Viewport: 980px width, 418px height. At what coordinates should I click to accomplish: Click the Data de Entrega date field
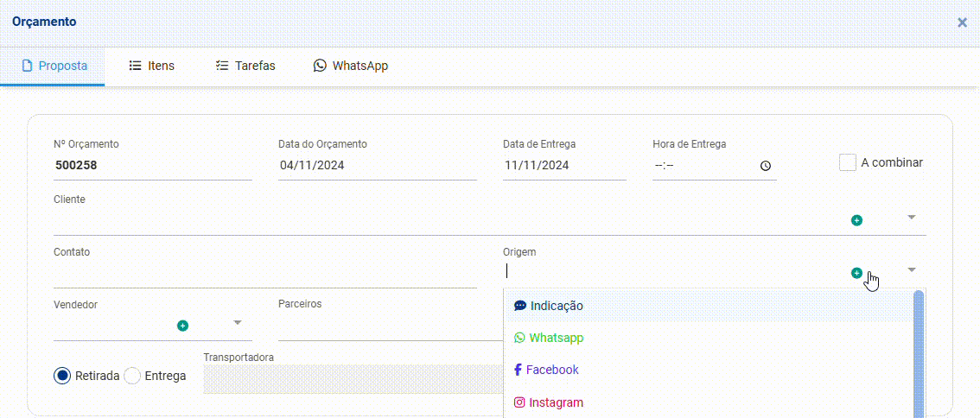click(563, 165)
